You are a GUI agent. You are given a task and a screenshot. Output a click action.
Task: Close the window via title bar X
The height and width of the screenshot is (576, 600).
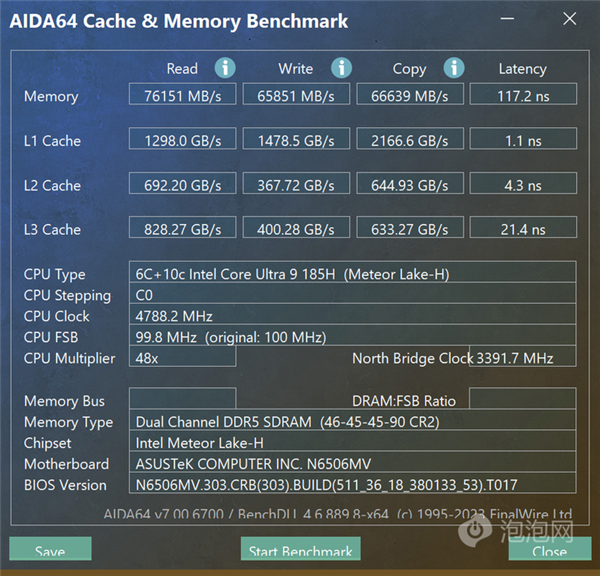[x=569, y=19]
